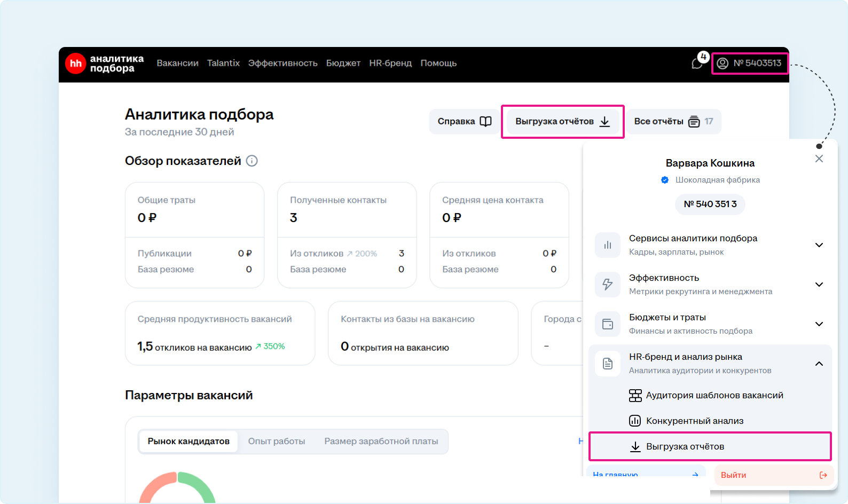Screen dimensions: 848x504
Task: Collapse HR-бренд и анализ рынка section
Action: pyautogui.click(x=819, y=364)
